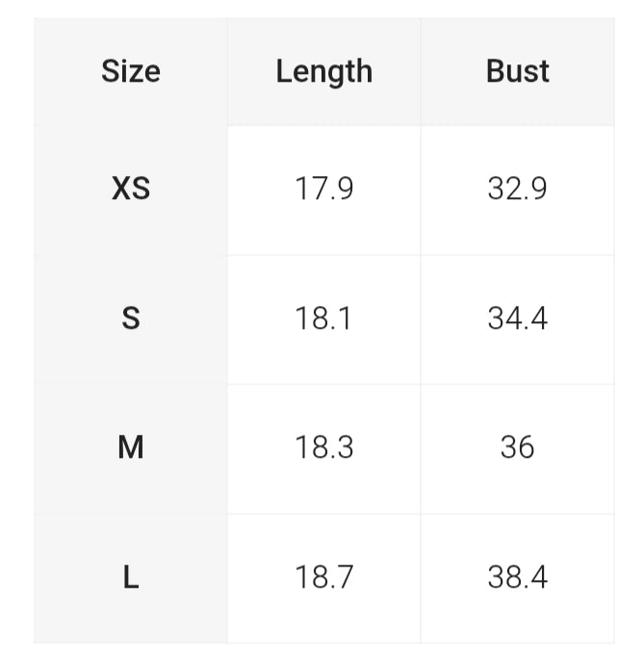Select the 38.4 bust value

coord(517,577)
